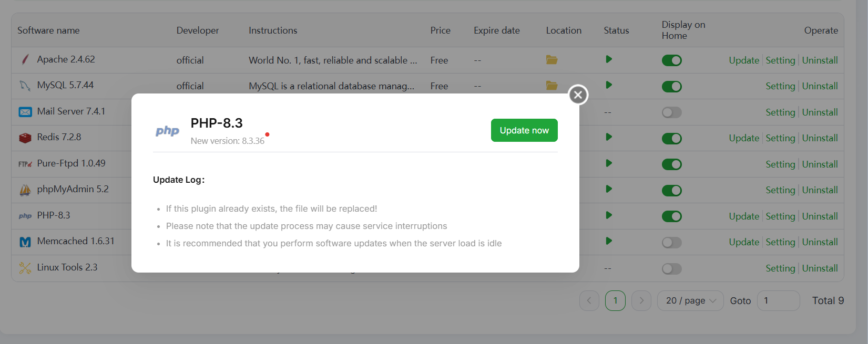
Task: Click the phpMyAdmin sailboat icon
Action: (25, 190)
